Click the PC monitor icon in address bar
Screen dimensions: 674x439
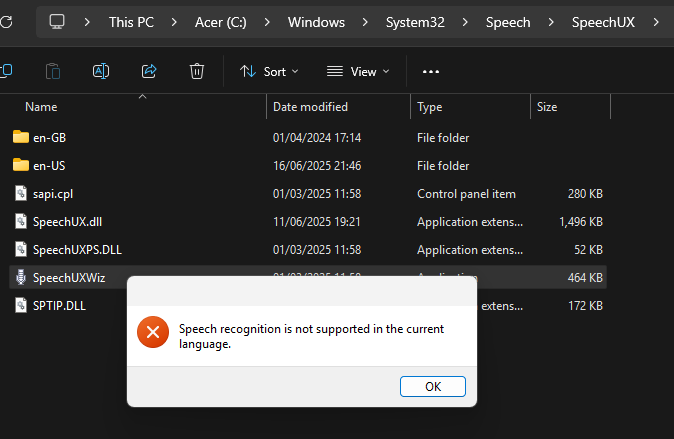point(57,21)
